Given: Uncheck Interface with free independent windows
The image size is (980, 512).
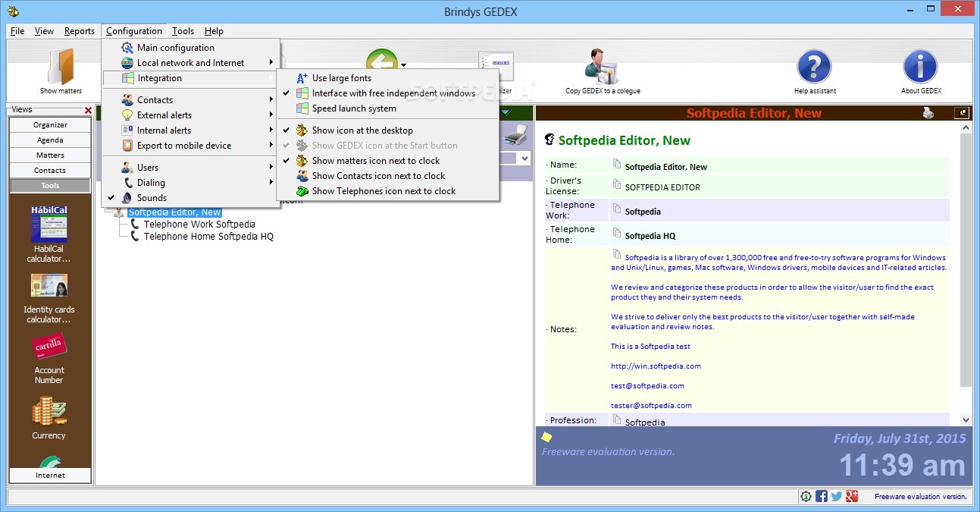Looking at the screenshot, I should [x=387, y=93].
